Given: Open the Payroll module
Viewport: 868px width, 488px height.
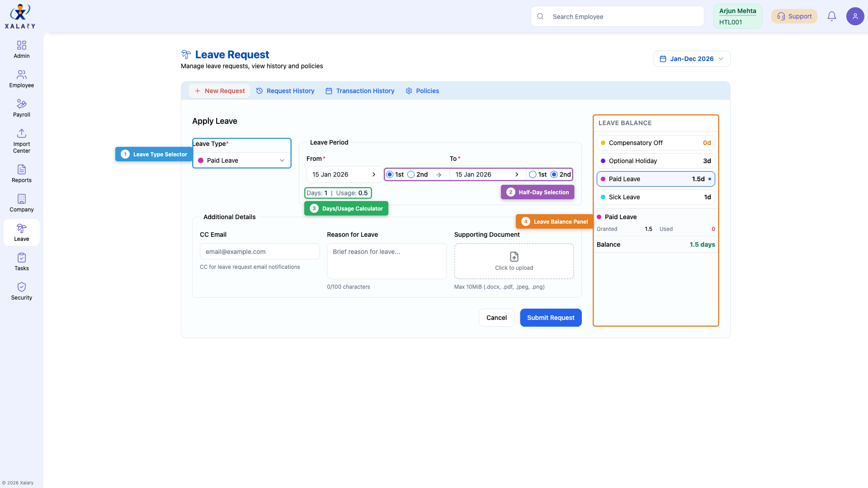Looking at the screenshot, I should [x=21, y=108].
